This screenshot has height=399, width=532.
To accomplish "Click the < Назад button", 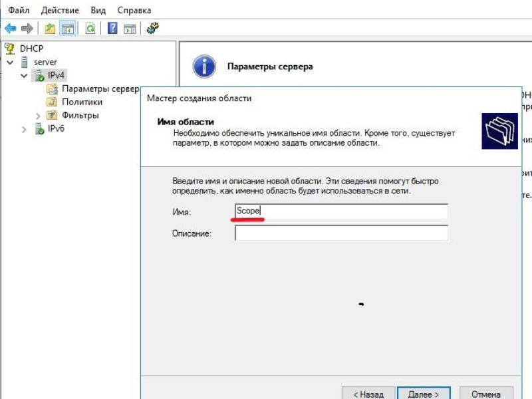I will (x=368, y=394).
